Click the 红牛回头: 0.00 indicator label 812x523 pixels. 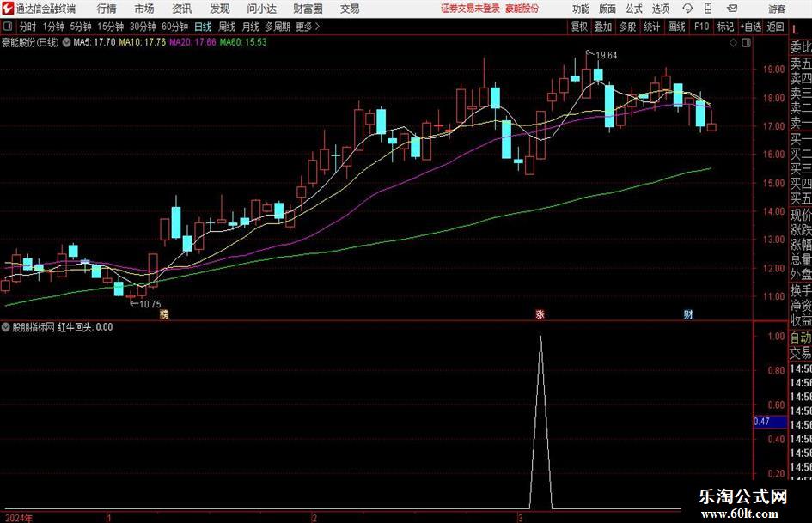click(85, 327)
